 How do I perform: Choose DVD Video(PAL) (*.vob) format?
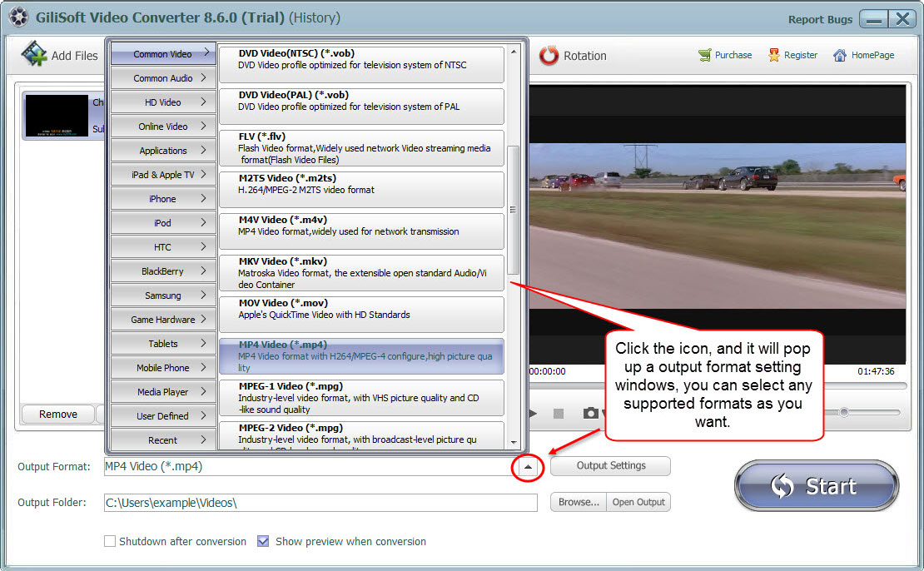[x=362, y=106]
